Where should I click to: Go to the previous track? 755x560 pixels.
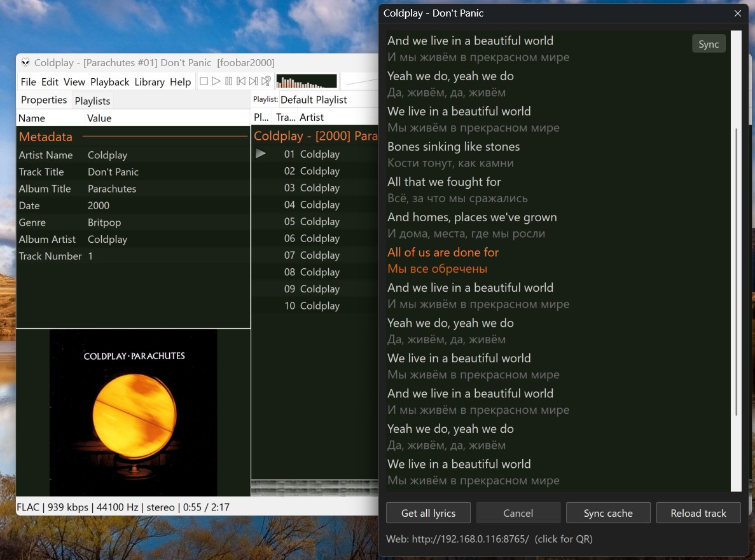[241, 81]
